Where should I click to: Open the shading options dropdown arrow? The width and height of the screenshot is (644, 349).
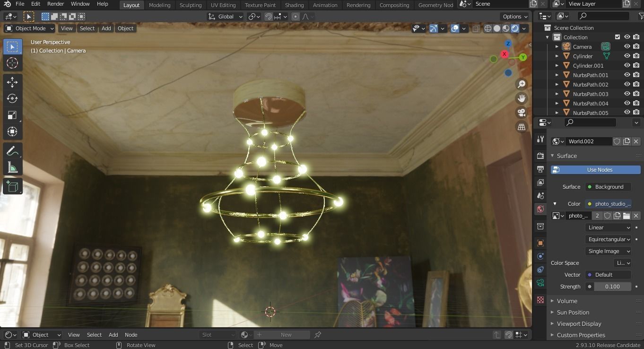point(524,28)
